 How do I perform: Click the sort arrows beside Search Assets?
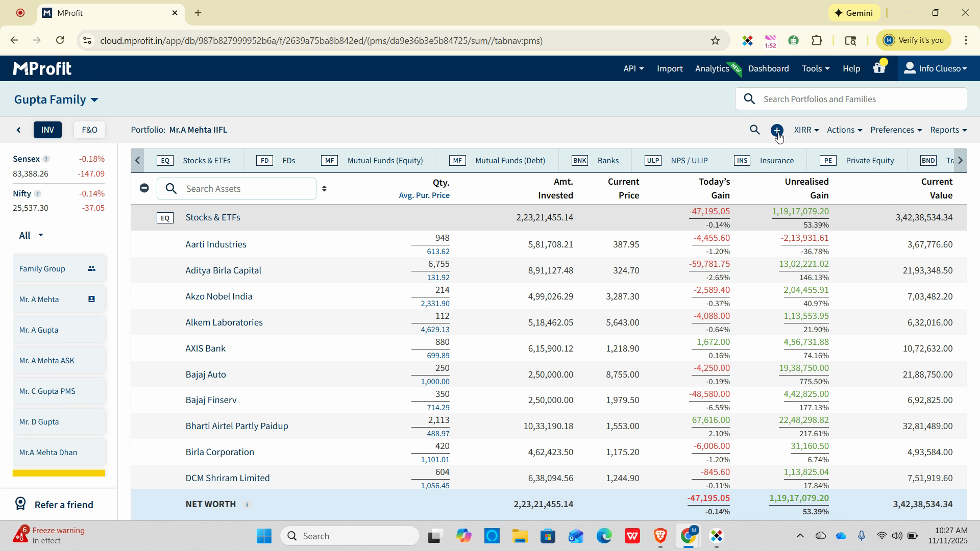click(324, 189)
